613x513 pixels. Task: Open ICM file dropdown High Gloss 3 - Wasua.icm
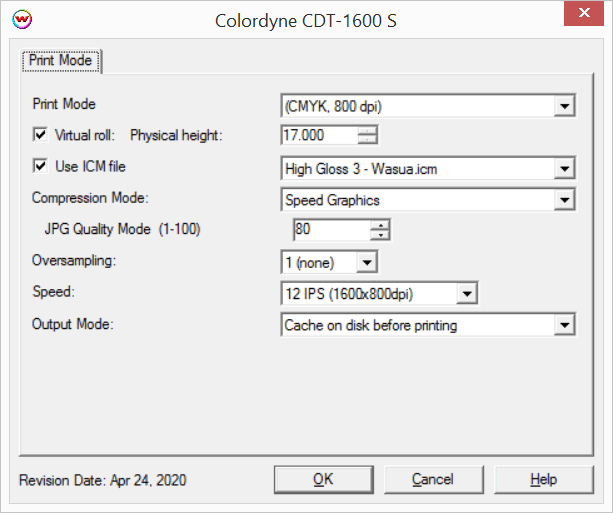tap(428, 169)
